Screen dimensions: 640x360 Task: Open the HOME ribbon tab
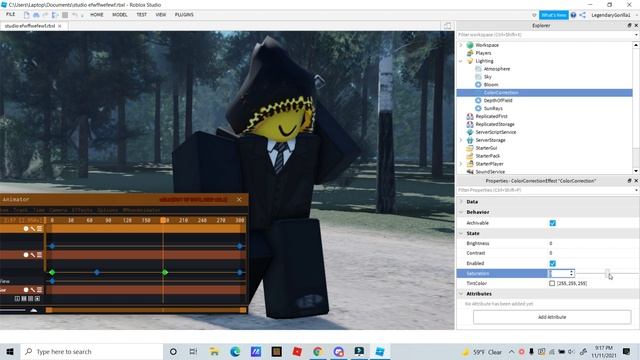click(97, 15)
